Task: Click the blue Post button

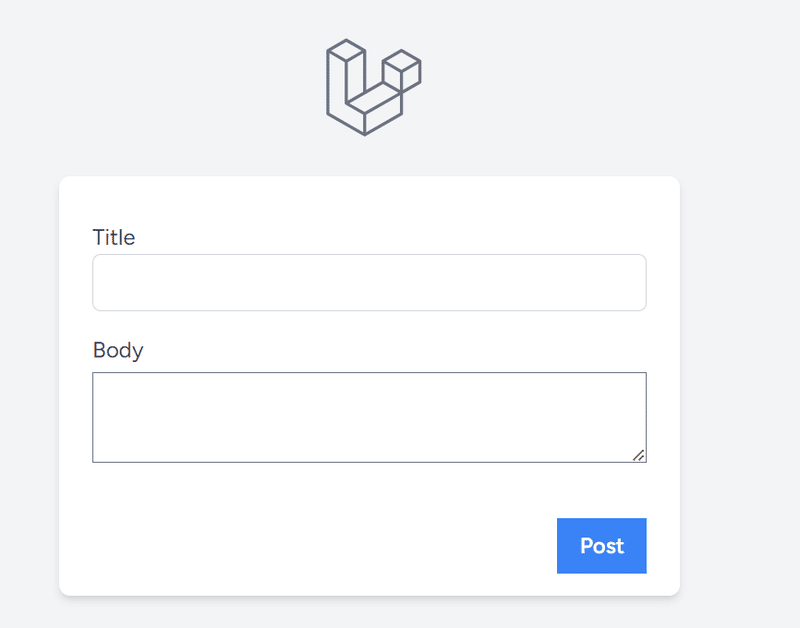Action: point(602,546)
